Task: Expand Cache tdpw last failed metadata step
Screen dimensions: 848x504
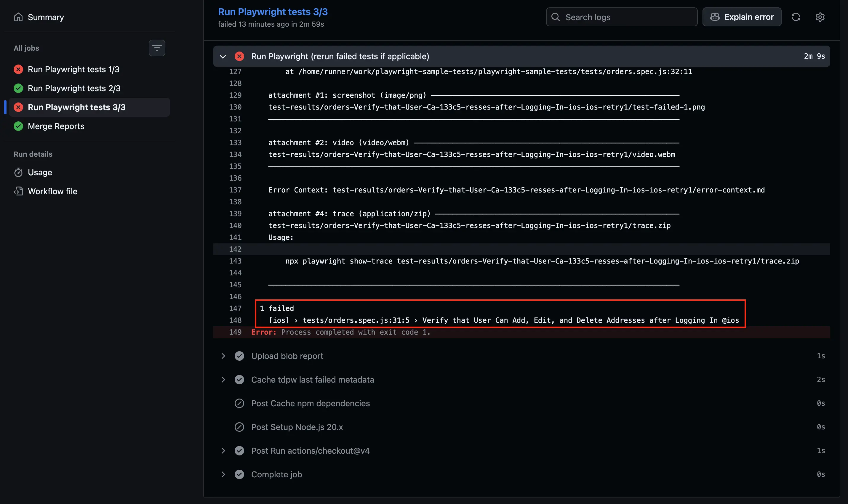Action: click(223, 380)
